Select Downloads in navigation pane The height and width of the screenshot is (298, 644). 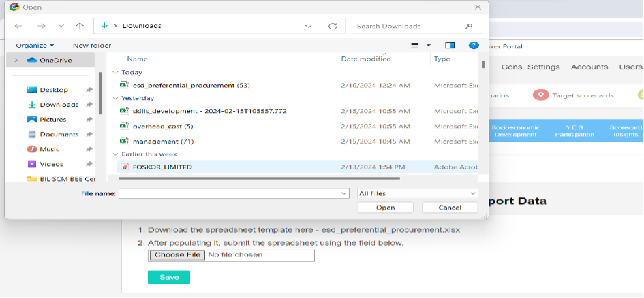[59, 105]
